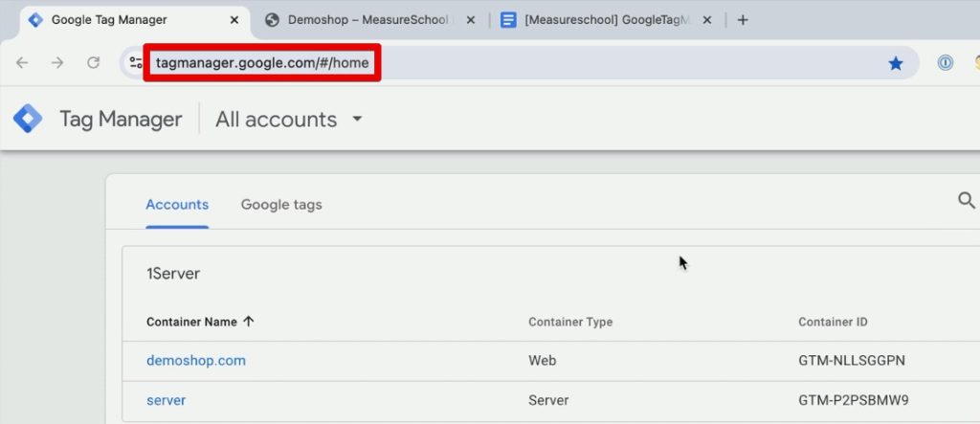
Task: Open the Google tags tab
Action: tap(281, 205)
